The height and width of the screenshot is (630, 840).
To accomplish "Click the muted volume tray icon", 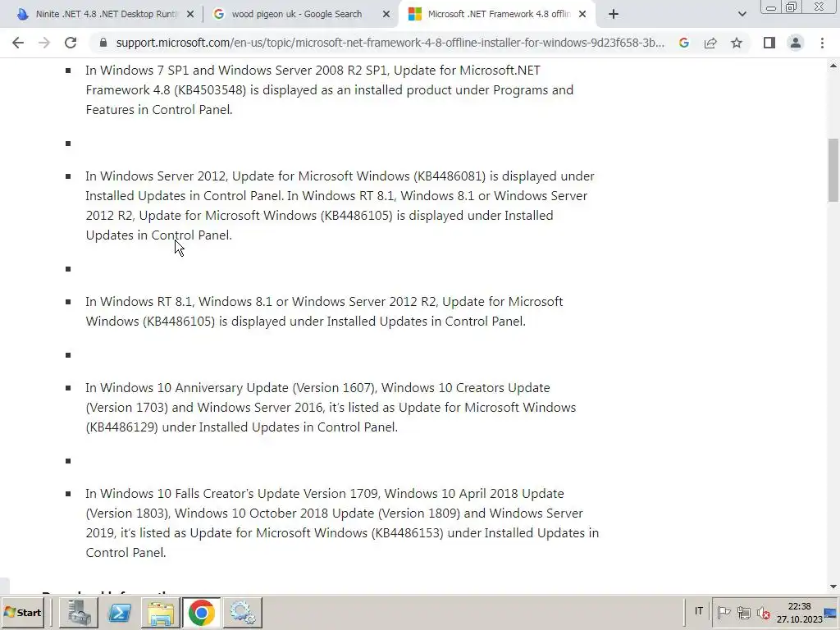I will pyautogui.click(x=764, y=612).
